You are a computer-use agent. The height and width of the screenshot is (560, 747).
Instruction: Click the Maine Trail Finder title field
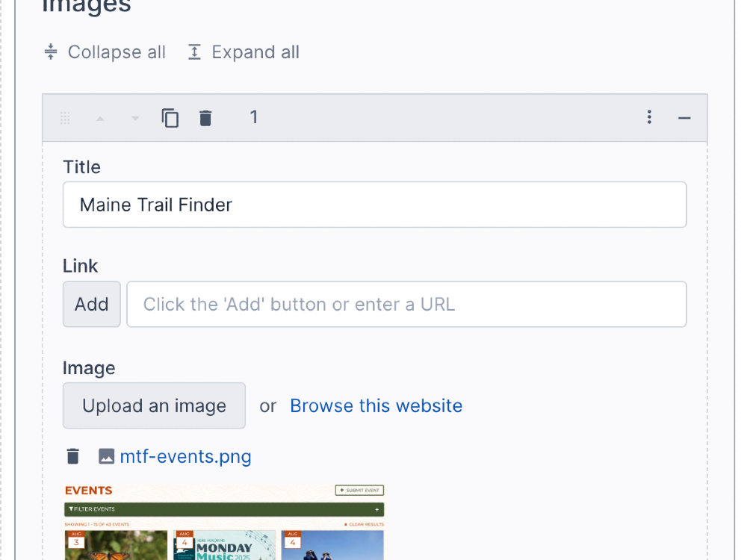[x=373, y=204]
